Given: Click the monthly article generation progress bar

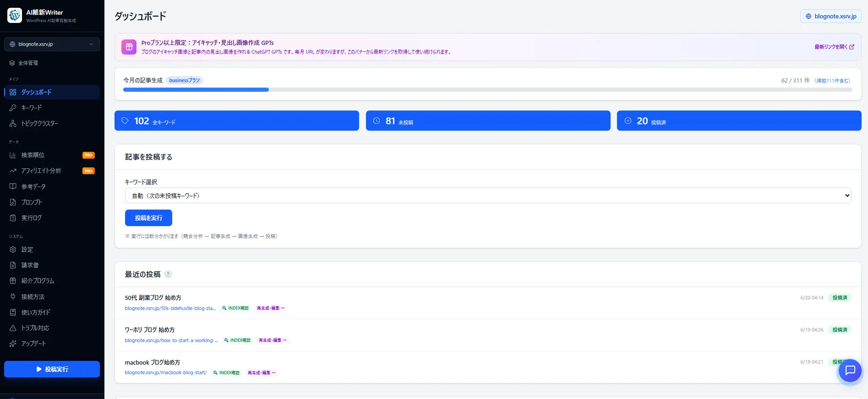Looking at the screenshot, I should point(488,90).
